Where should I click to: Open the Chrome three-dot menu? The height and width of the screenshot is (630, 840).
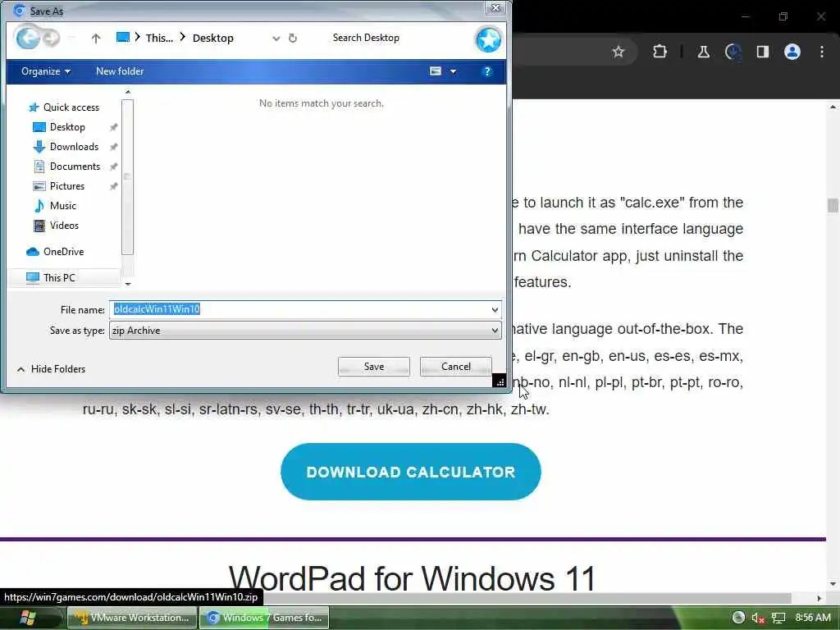[x=822, y=52]
